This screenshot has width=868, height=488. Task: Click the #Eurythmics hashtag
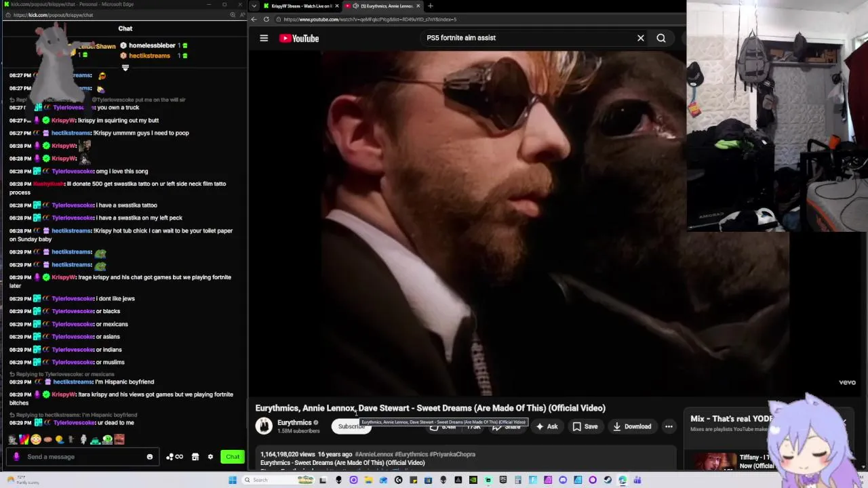(x=411, y=454)
